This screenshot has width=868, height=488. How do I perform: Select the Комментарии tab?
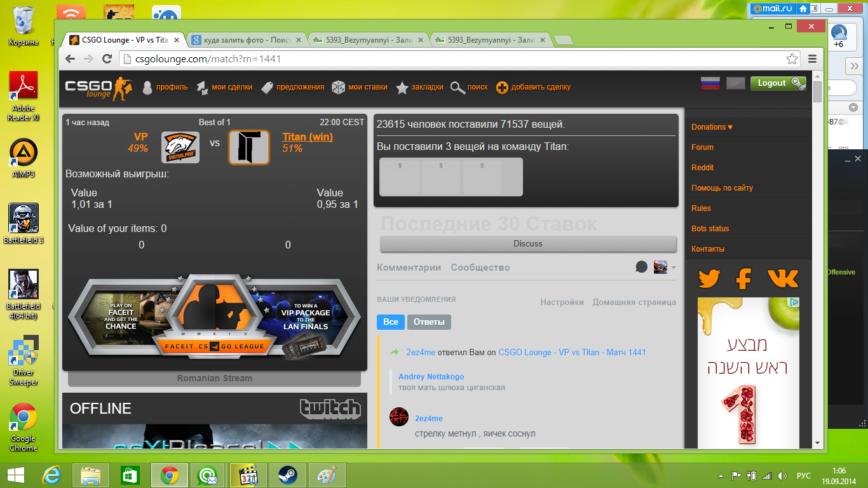tap(409, 268)
